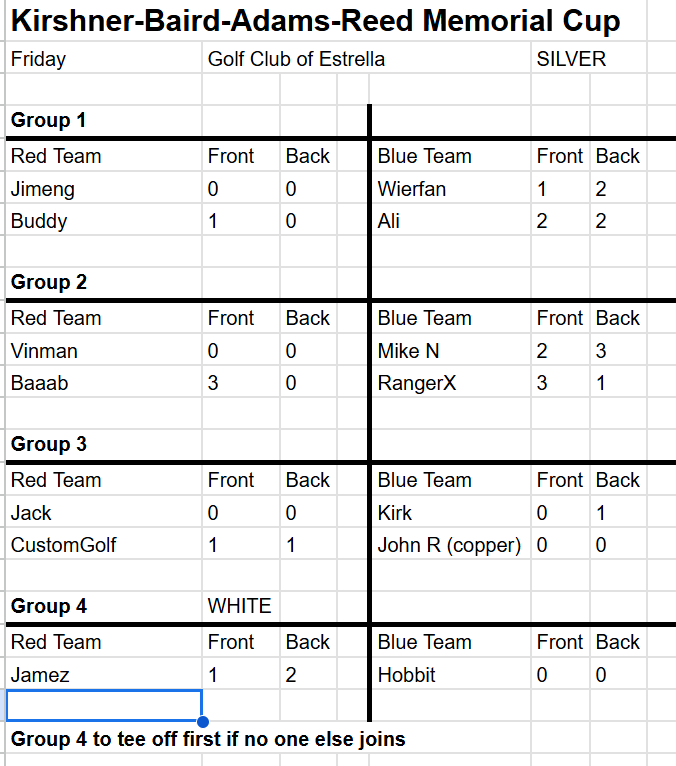Click the Vinman cell

pos(44,351)
